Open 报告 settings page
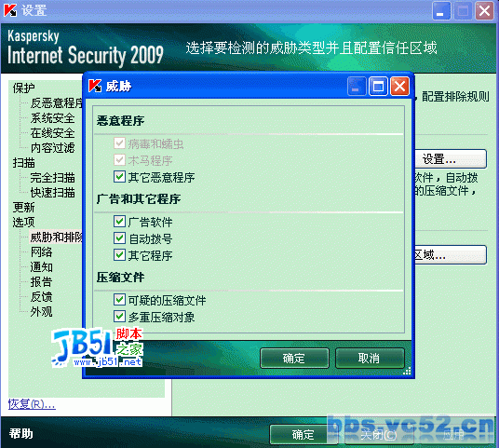Image resolution: width=499 pixels, height=448 pixels. tap(41, 282)
